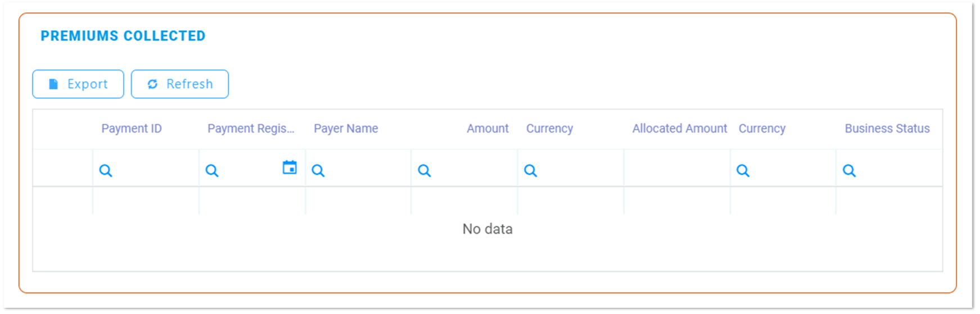Screen dimensions: 980x314
Task: Click the Export button
Action: pyautogui.click(x=78, y=84)
